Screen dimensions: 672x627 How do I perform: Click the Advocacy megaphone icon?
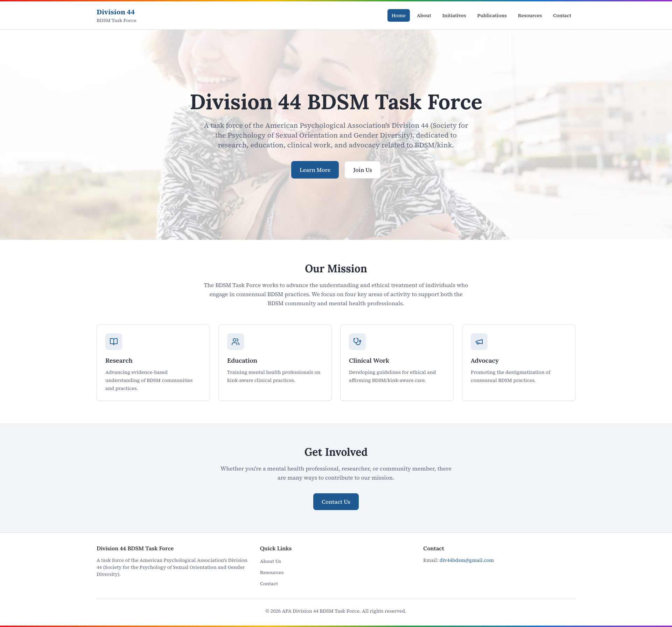479,342
